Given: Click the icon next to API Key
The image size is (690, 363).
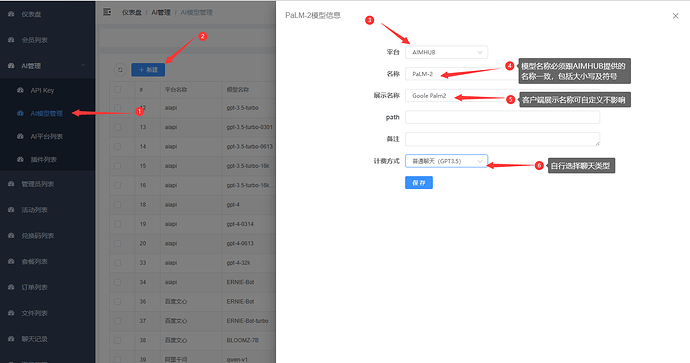Looking at the screenshot, I should pyautogui.click(x=20, y=90).
